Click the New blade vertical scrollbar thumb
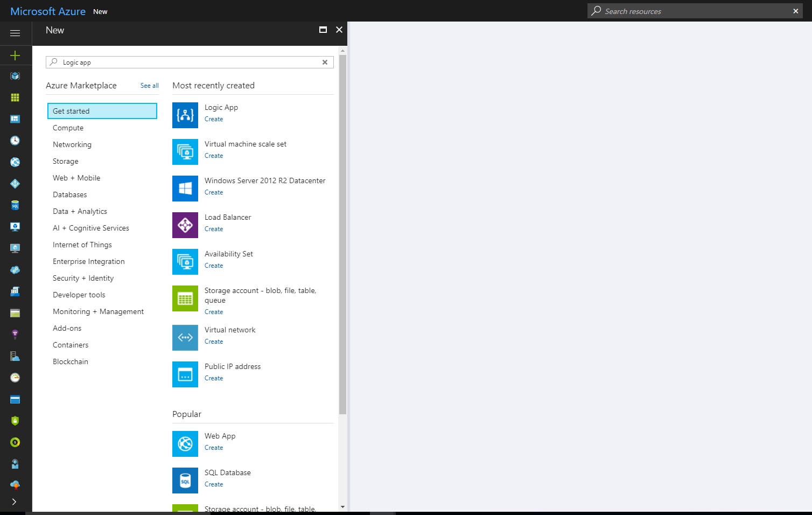Image resolution: width=812 pixels, height=515 pixels. [x=342, y=234]
